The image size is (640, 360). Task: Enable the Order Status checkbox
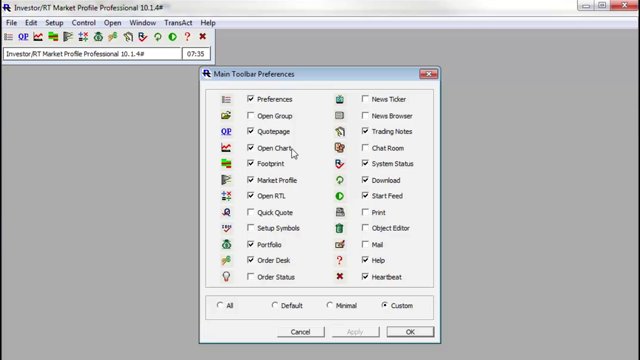[x=251, y=276]
